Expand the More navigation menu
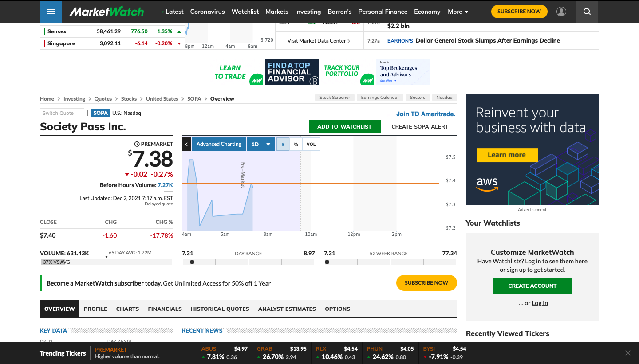639x364 pixels. (458, 12)
